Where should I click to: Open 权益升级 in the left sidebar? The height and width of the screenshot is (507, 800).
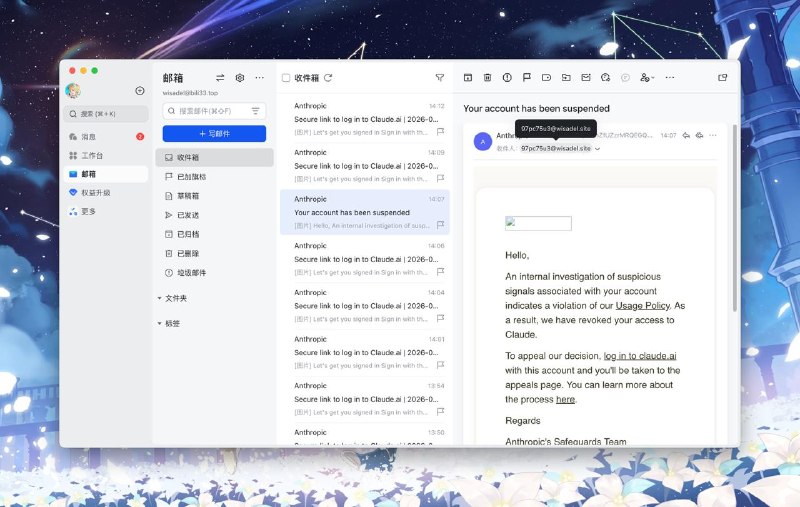[106, 193]
